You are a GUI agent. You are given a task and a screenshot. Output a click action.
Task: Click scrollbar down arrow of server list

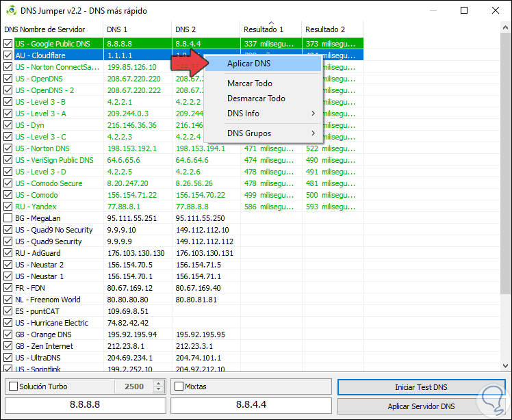coord(505,366)
